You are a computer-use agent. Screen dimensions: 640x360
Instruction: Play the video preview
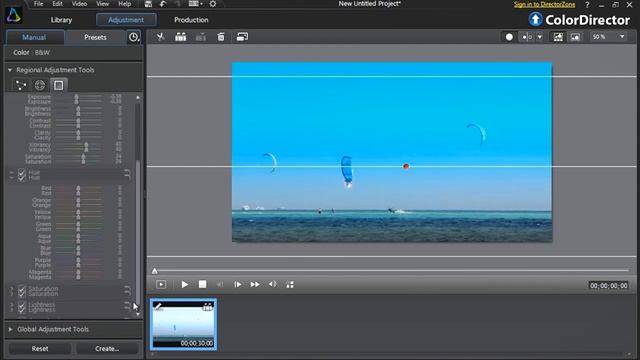[184, 284]
